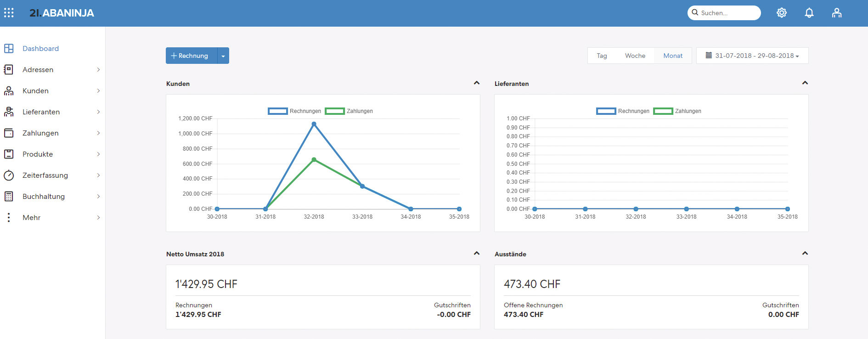Click the Lieferanten supplier icon

coord(9,112)
